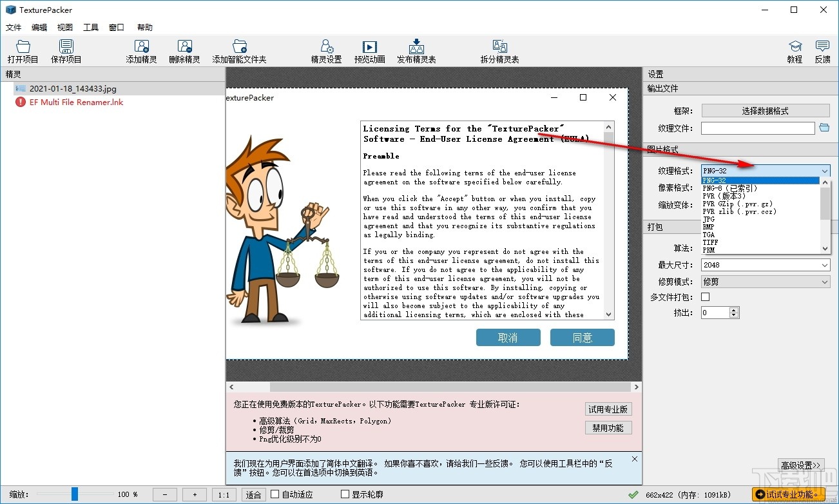This screenshot has width=839, height=504.
Task: Click the 发布精灵表 toolbar icon
Action: (x=416, y=52)
